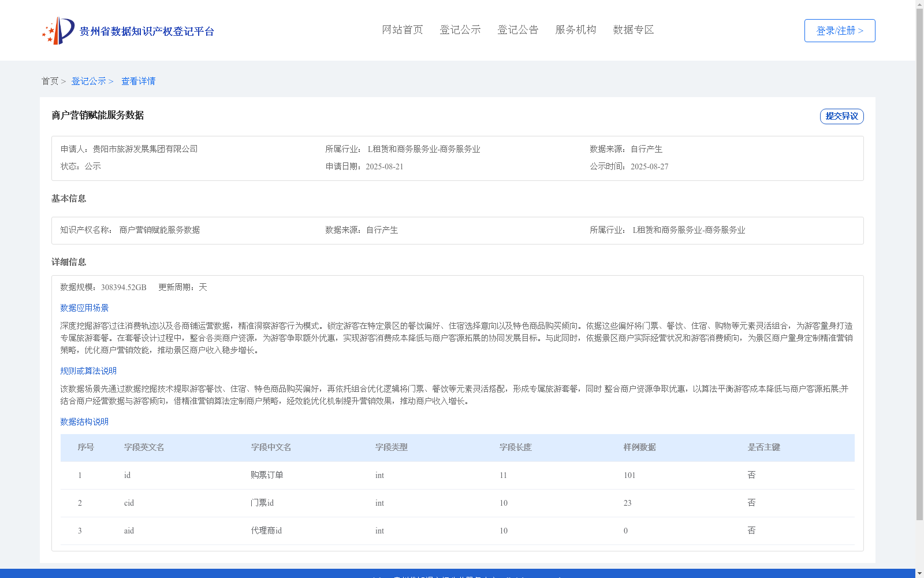The width and height of the screenshot is (924, 578).
Task: Click sample data value 101
Action: click(629, 475)
